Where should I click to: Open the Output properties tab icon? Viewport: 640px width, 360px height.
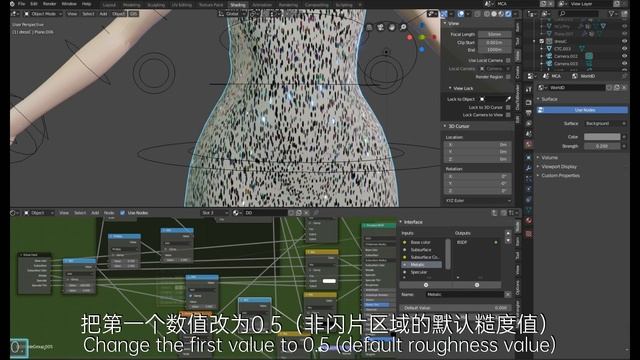click(x=529, y=113)
